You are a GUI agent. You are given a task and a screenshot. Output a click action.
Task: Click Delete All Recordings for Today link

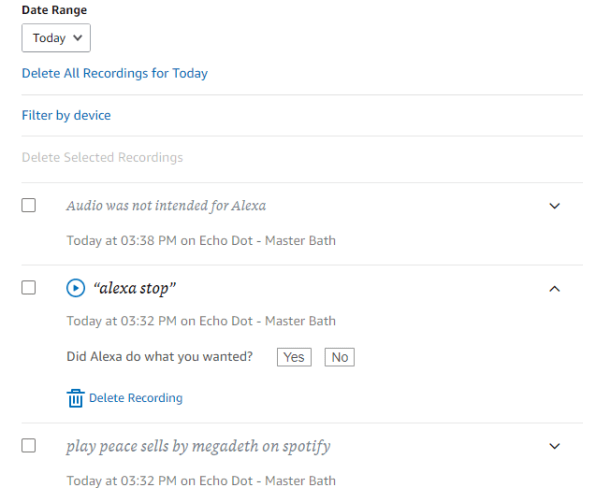[115, 73]
